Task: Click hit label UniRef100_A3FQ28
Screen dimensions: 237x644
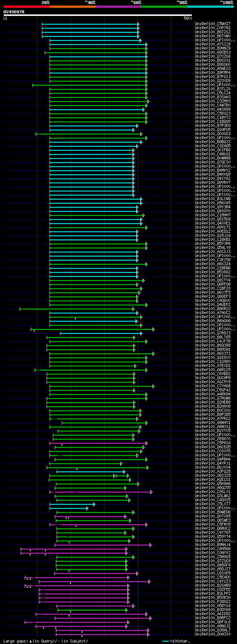Action: 213,471
